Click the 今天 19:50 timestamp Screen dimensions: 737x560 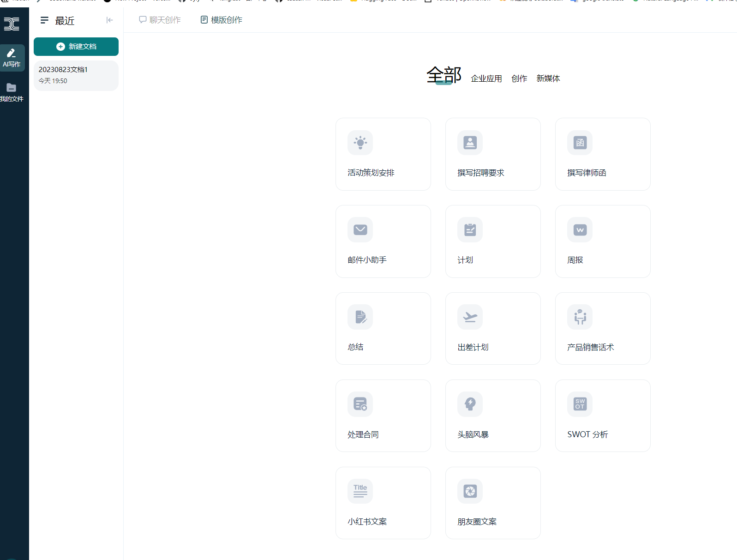coord(53,81)
